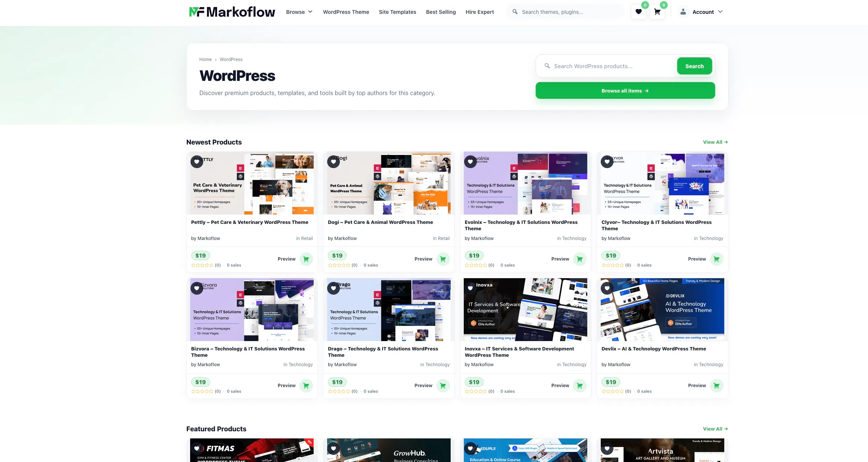Add Dogi theme to cart
The width and height of the screenshot is (868, 462).
click(x=443, y=259)
